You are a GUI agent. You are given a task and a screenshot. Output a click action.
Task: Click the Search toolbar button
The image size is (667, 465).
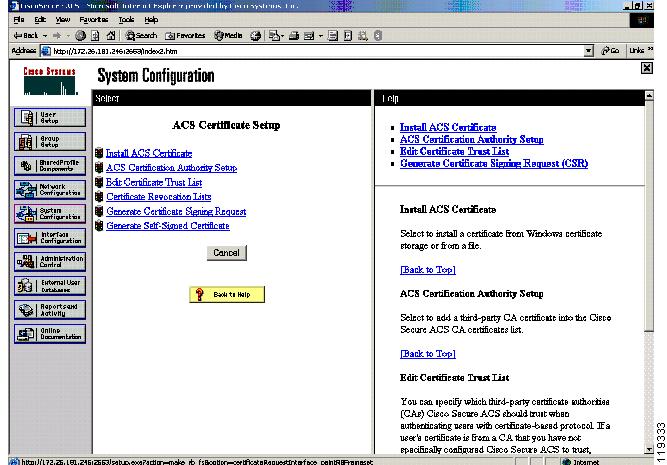(x=141, y=36)
